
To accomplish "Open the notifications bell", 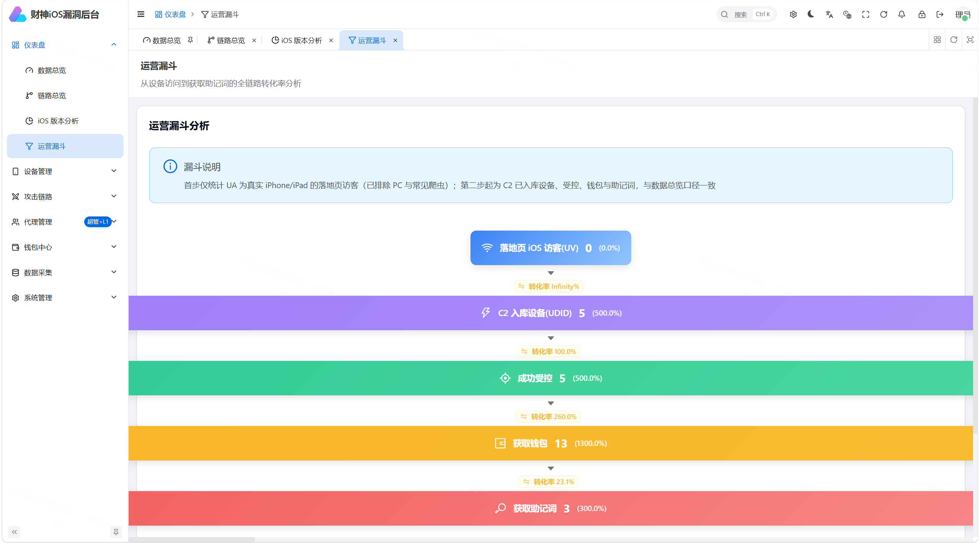I will tap(902, 14).
